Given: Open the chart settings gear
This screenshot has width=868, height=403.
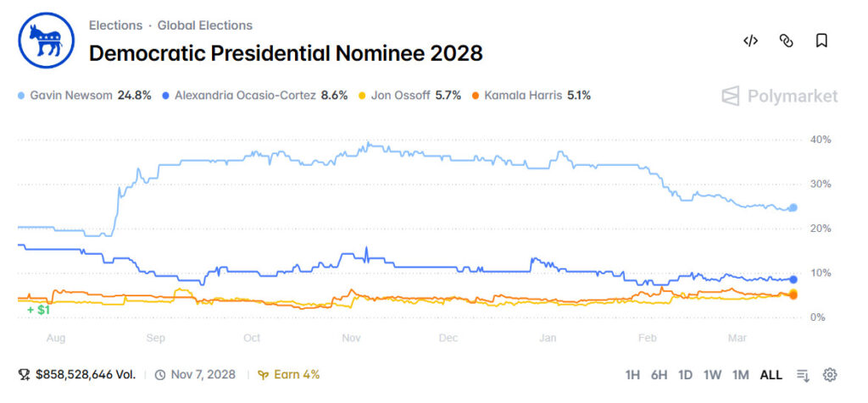Looking at the screenshot, I should pyautogui.click(x=830, y=374).
